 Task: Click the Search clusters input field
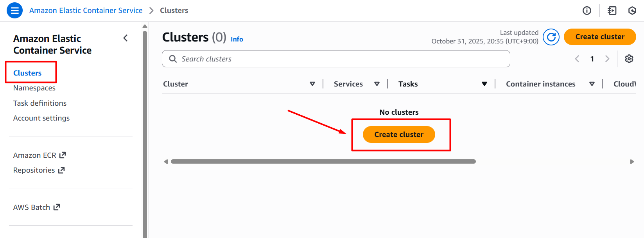[x=336, y=59]
